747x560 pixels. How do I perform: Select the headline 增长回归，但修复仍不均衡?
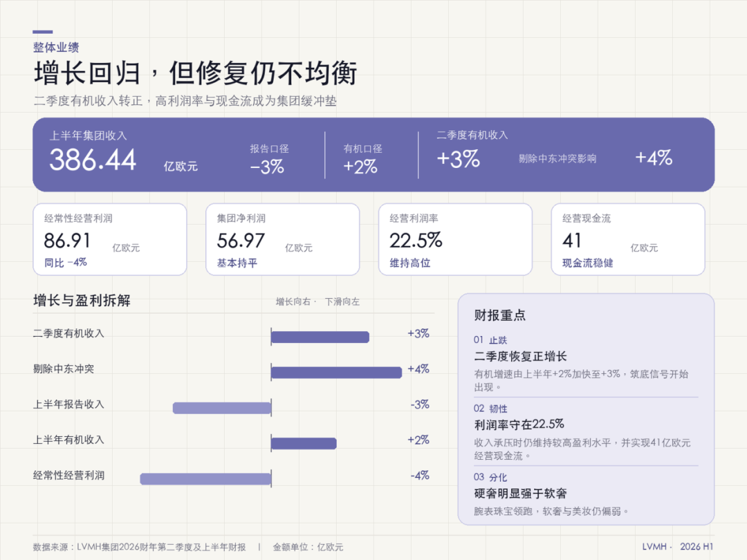[195, 73]
